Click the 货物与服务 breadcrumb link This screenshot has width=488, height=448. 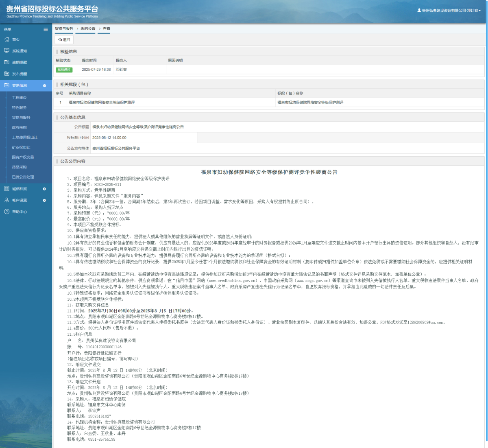[x=64, y=29]
